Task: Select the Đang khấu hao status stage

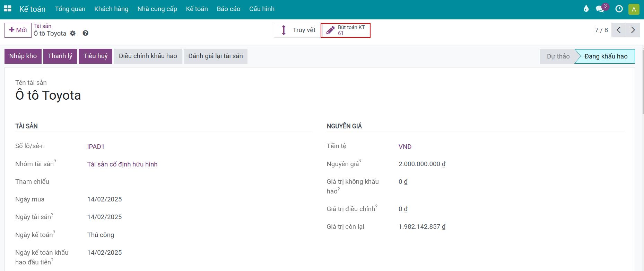Action: 606,56
